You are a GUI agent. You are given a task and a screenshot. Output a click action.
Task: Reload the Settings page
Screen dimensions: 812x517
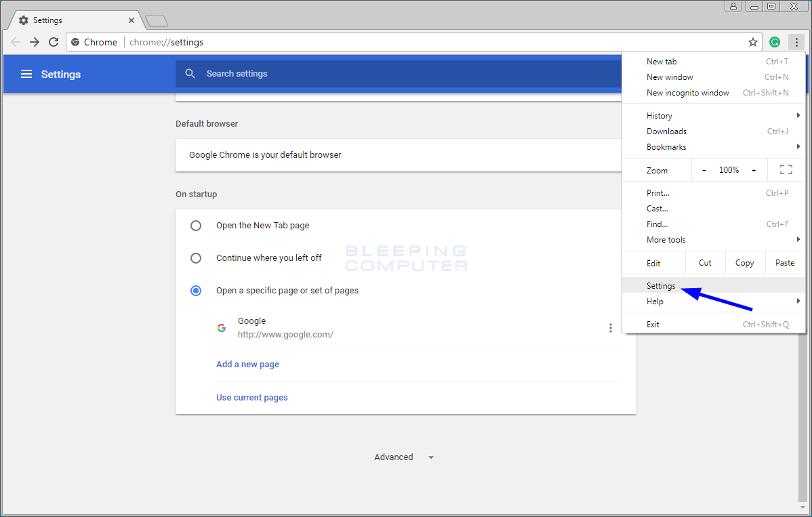click(54, 42)
